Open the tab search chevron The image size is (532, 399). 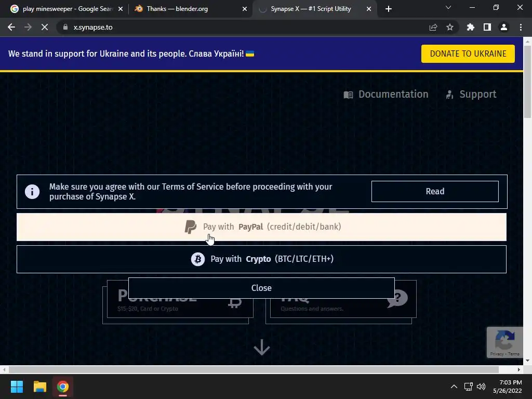[x=448, y=7]
